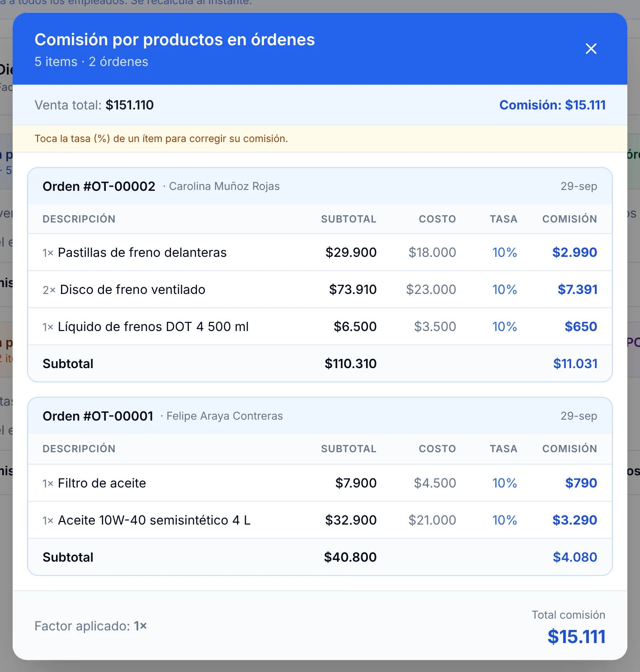Click the $40.800 order subtotal
The image size is (640, 672).
coord(350,557)
